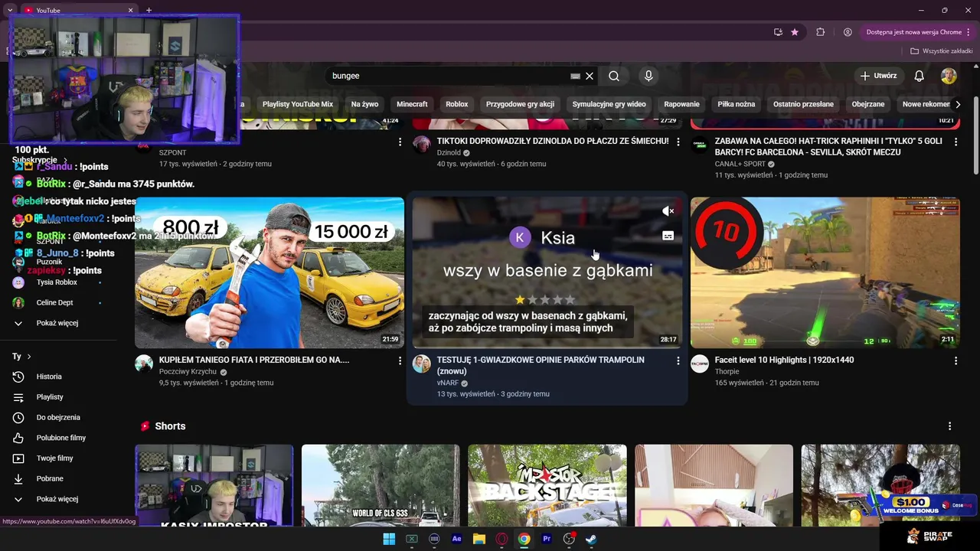Open Steam from the taskbar
This screenshot has height=551, width=980.
(592, 539)
